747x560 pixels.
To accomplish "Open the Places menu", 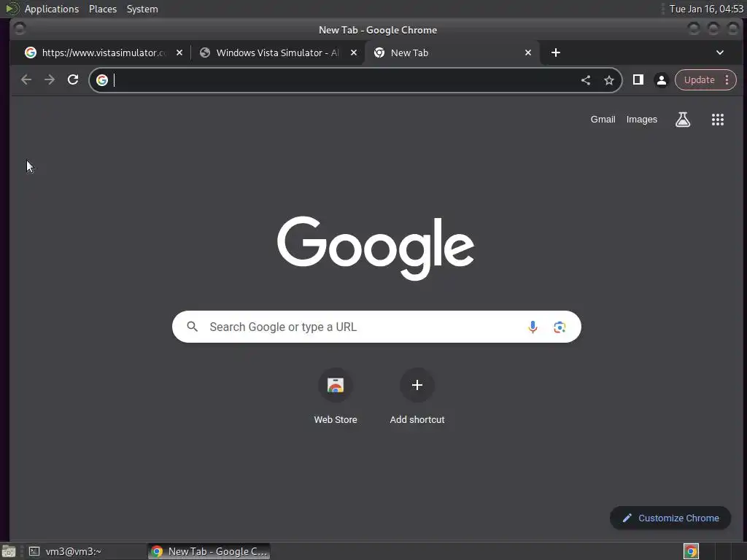I will click(x=102, y=9).
